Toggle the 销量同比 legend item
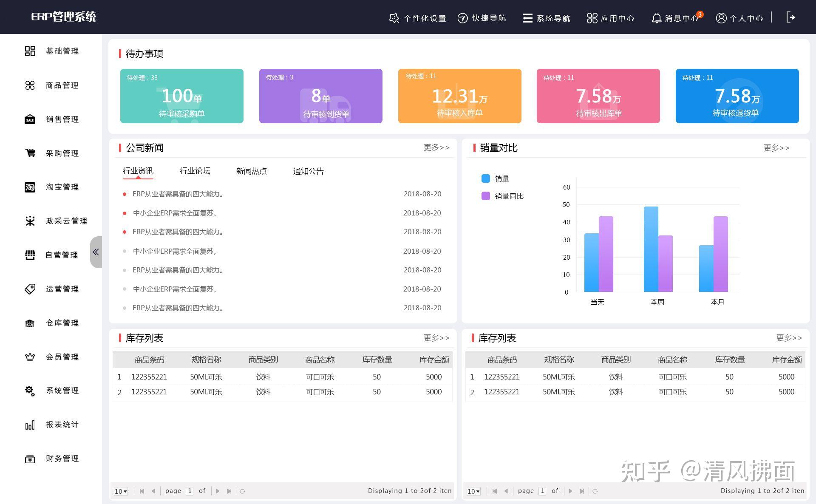Viewport: 816px width, 504px height. click(509, 196)
